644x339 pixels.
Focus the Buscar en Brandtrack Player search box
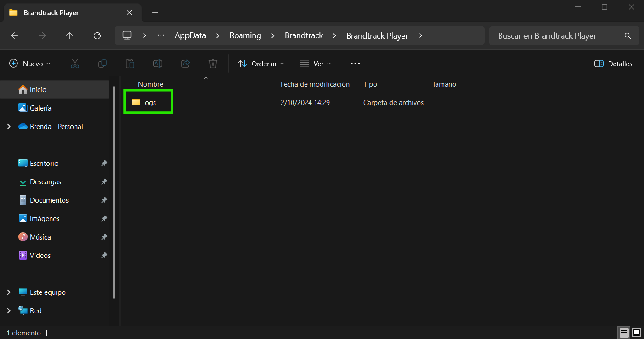[565, 35]
